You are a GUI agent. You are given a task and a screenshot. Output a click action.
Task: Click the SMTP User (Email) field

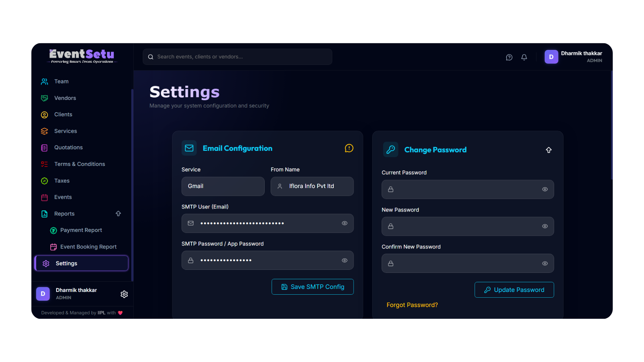[x=268, y=223]
